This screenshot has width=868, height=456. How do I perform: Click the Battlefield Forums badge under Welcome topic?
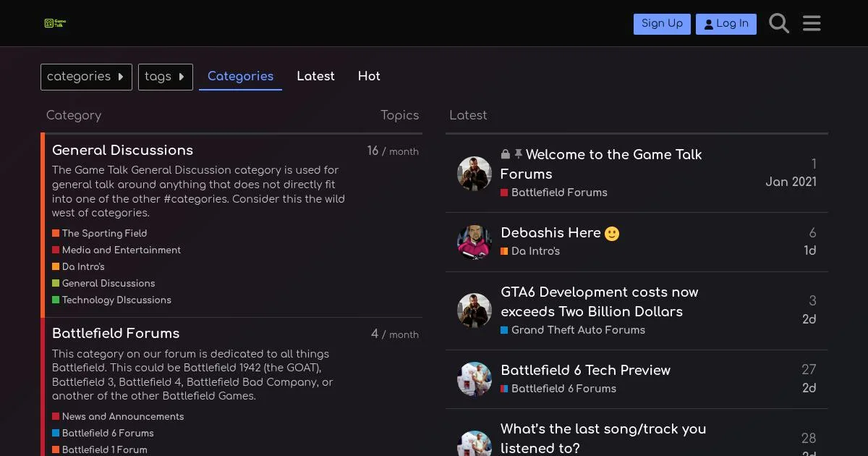[x=554, y=193]
